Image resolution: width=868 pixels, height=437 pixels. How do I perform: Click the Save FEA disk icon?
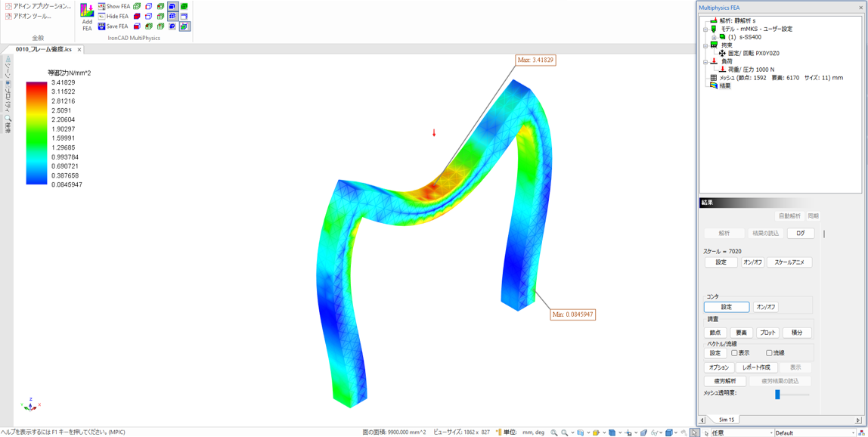coord(102,26)
